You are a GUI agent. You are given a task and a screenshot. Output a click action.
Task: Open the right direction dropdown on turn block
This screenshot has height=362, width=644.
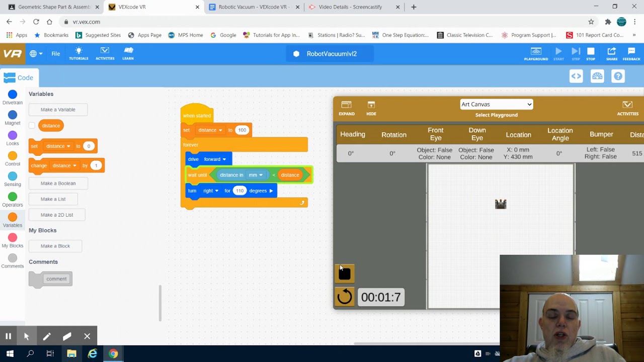210,191
